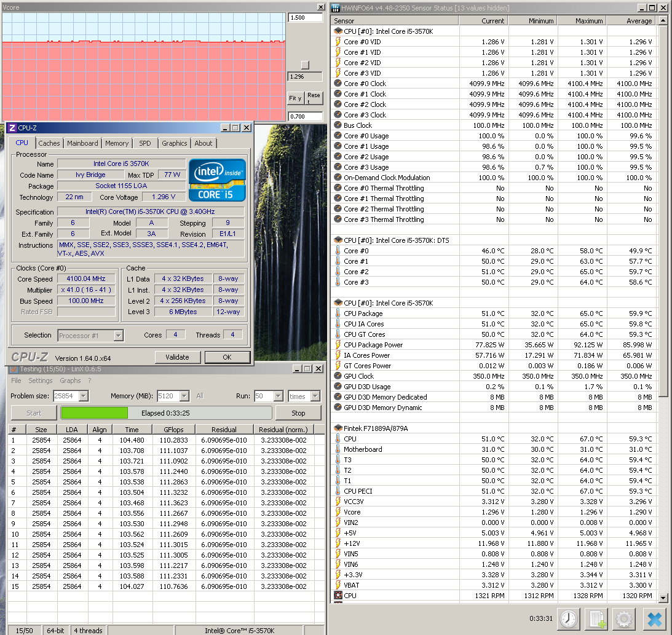
Task: Click OK button in CPU-Z
Action: click(227, 357)
